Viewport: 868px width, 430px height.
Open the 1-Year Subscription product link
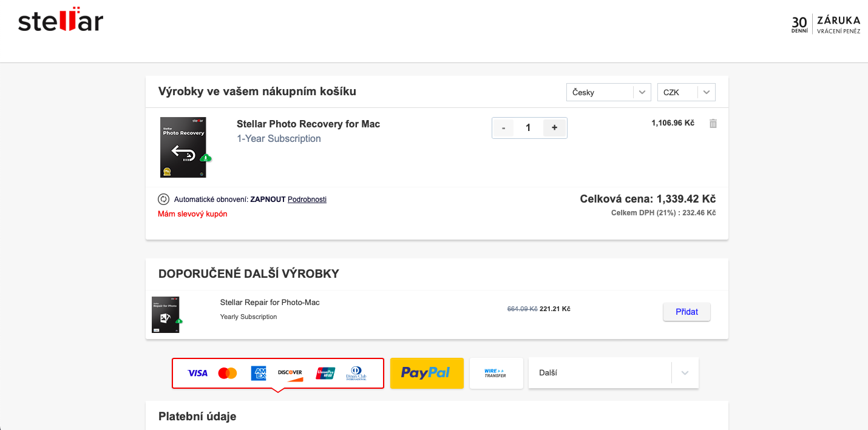point(279,138)
